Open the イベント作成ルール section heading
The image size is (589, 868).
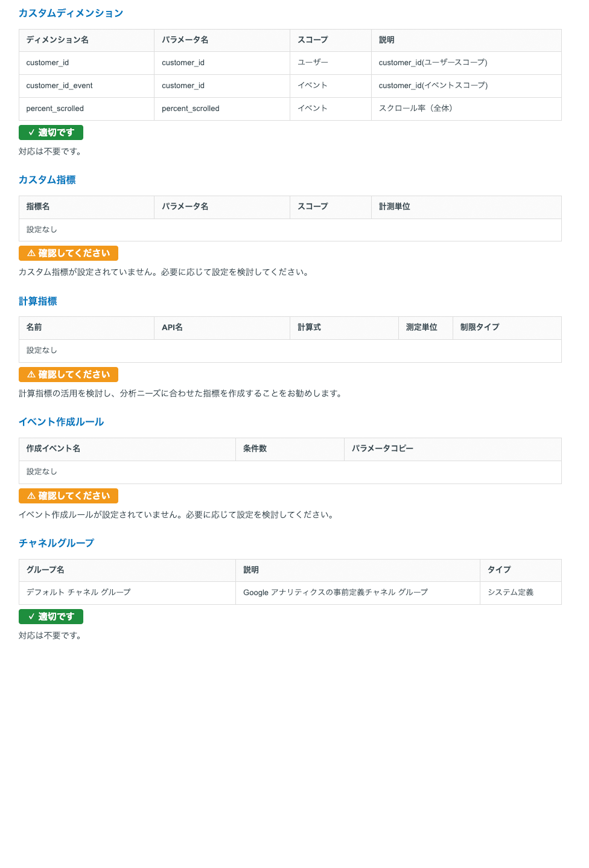[61, 422]
